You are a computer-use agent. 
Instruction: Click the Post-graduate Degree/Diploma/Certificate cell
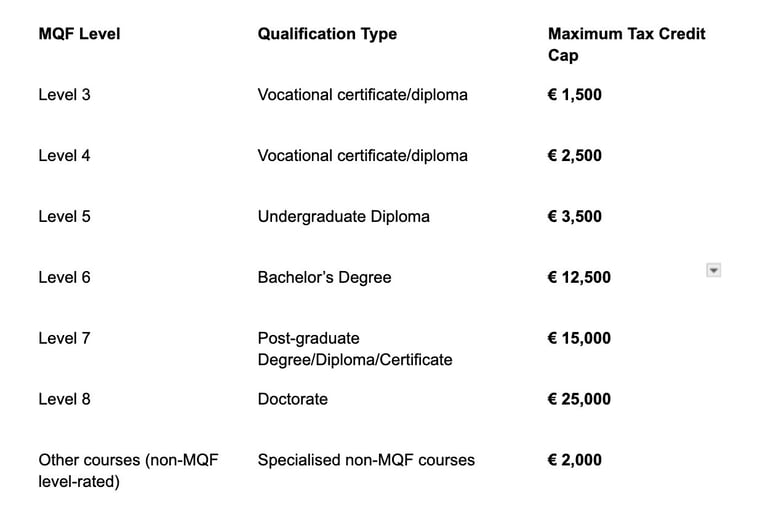354,349
